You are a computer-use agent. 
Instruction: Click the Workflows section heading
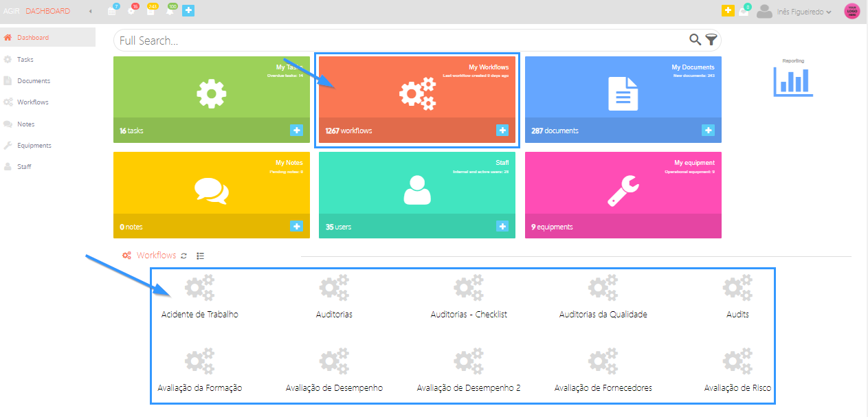(x=156, y=255)
